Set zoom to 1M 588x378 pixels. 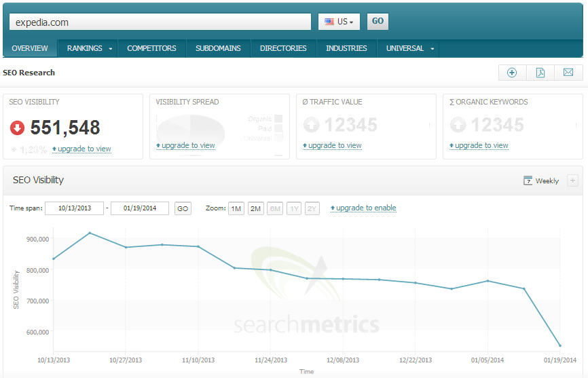(x=236, y=208)
